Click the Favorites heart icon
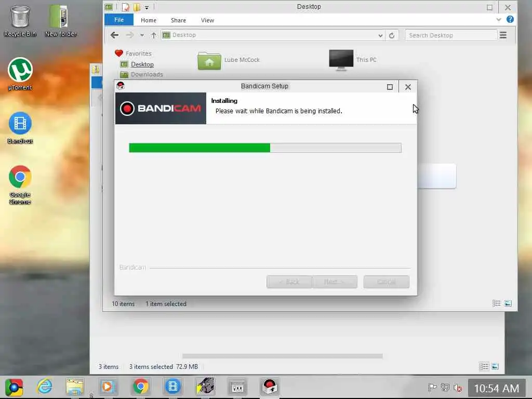The width and height of the screenshot is (532, 399). click(x=119, y=54)
